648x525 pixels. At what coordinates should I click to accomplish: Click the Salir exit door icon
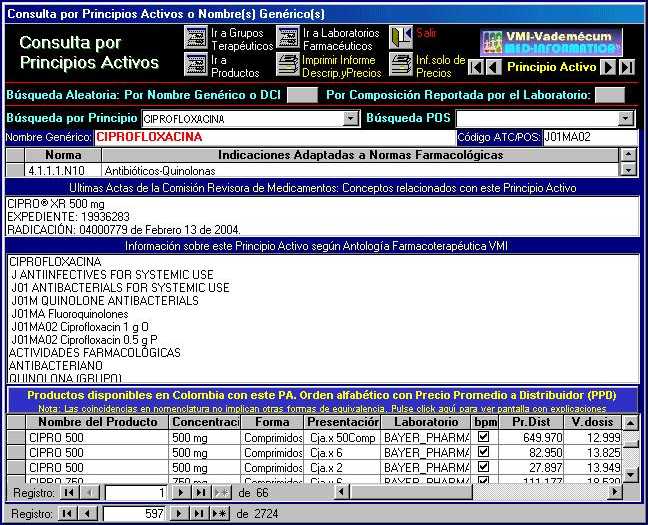click(401, 38)
